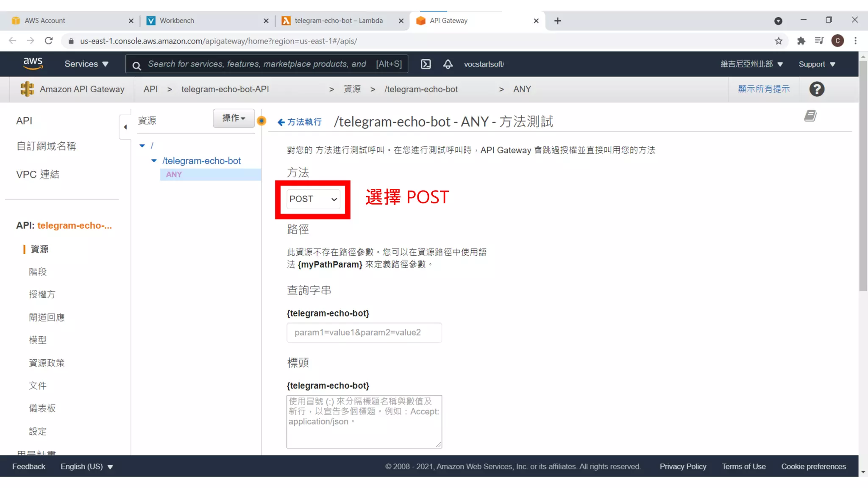Click the browser address bar URL

coord(219,41)
